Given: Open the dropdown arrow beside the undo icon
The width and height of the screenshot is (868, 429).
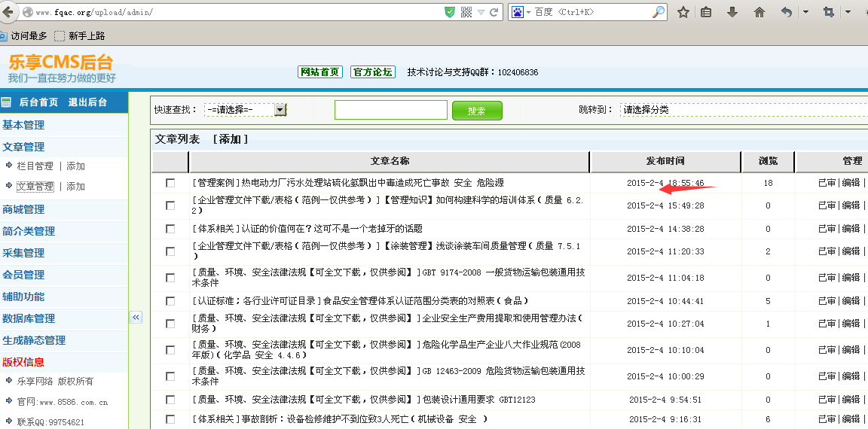Looking at the screenshot, I should (805, 12).
